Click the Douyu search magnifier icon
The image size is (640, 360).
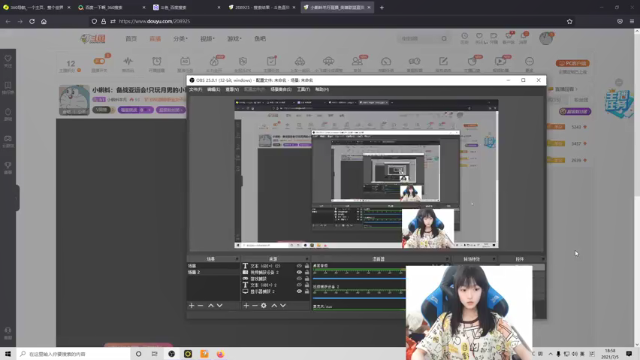pyautogui.click(x=444, y=39)
